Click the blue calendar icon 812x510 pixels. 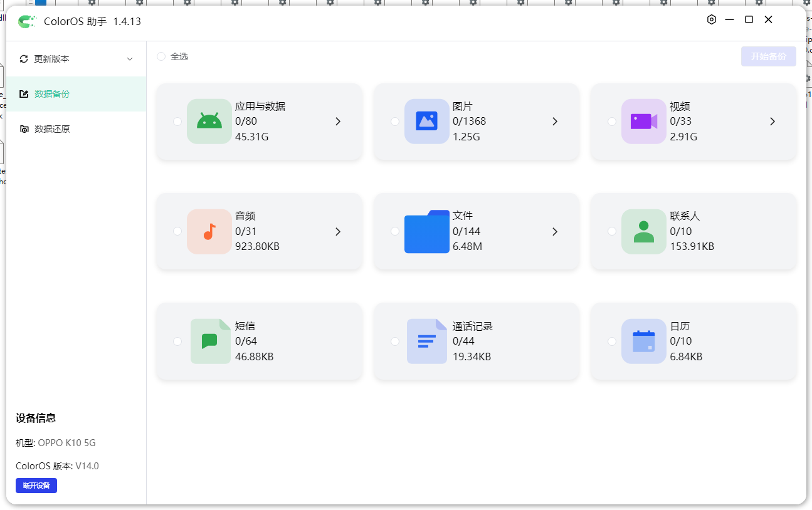coord(643,341)
